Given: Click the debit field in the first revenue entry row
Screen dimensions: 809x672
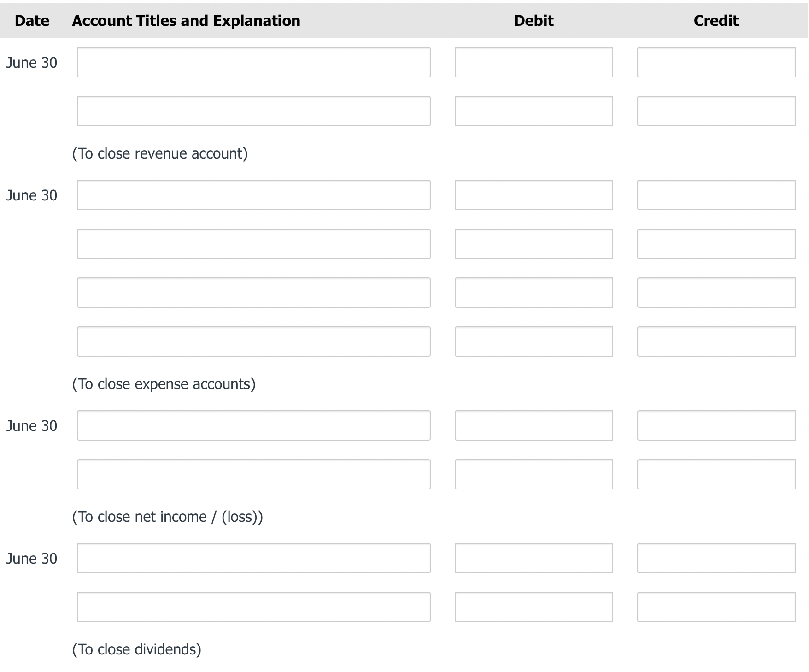Looking at the screenshot, I should tap(533, 62).
